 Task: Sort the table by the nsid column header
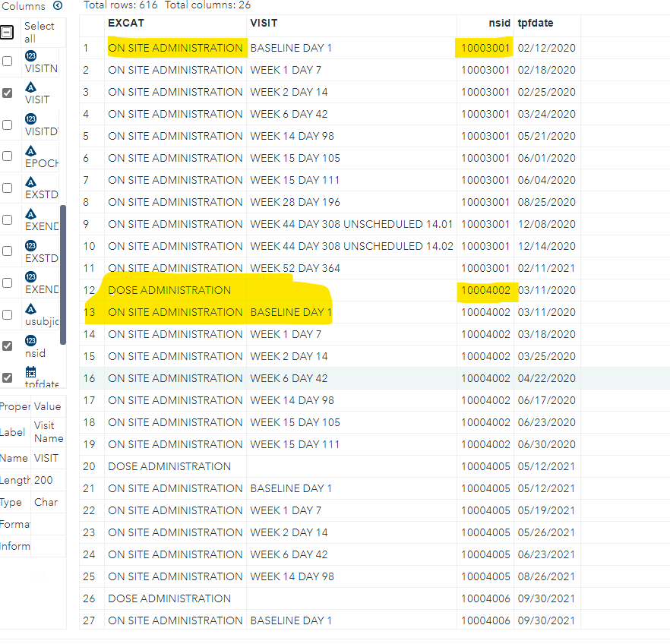click(499, 23)
